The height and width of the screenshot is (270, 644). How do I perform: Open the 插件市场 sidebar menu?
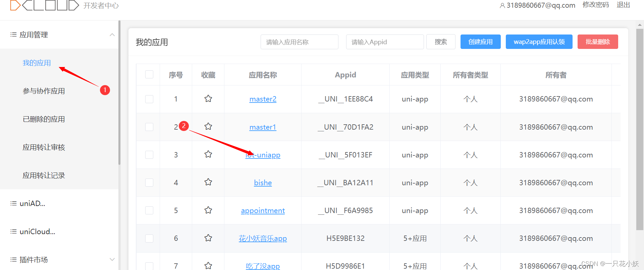pyautogui.click(x=34, y=260)
